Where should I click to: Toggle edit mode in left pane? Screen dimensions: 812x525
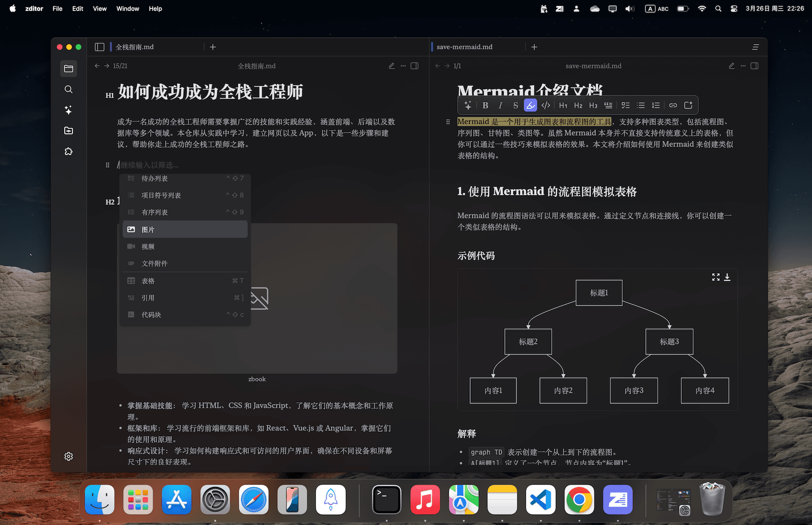[391, 66]
